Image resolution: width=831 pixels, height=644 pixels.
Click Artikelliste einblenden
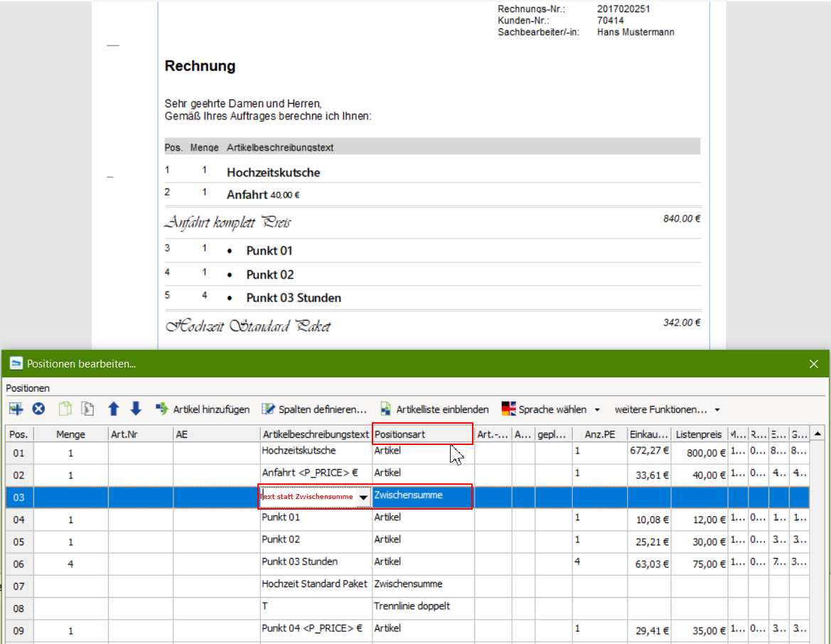(434, 409)
